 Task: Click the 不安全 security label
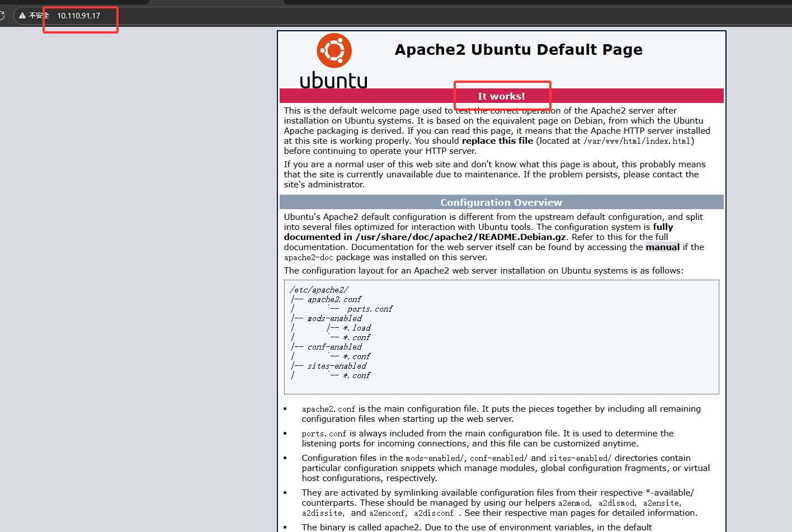pyautogui.click(x=39, y=16)
